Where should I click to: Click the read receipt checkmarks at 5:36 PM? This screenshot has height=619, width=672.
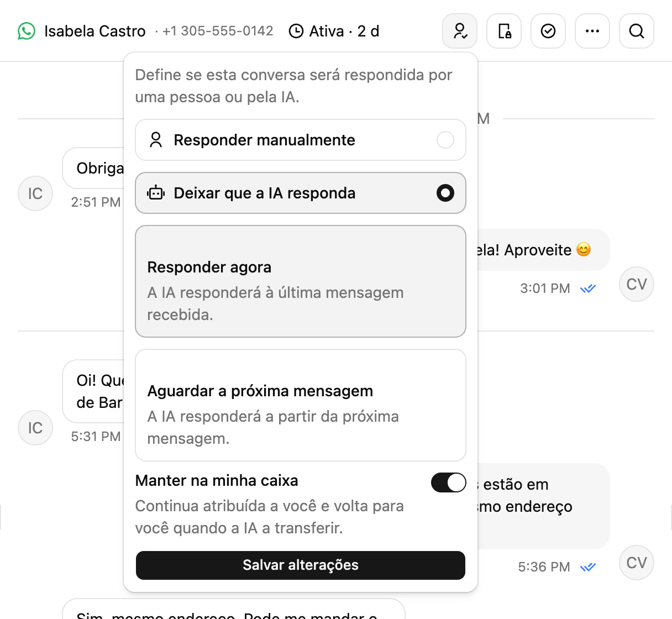click(588, 567)
